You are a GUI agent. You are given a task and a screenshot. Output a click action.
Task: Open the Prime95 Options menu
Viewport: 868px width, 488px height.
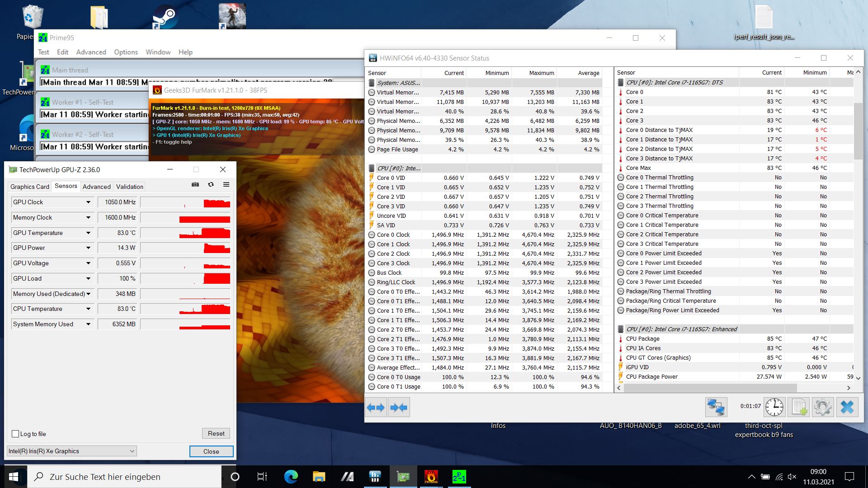(126, 52)
